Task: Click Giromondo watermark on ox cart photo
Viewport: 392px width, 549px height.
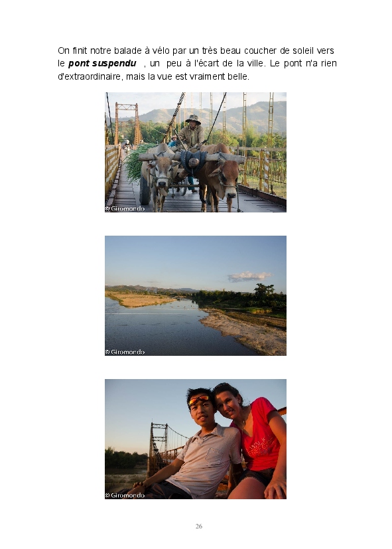Action: point(125,208)
